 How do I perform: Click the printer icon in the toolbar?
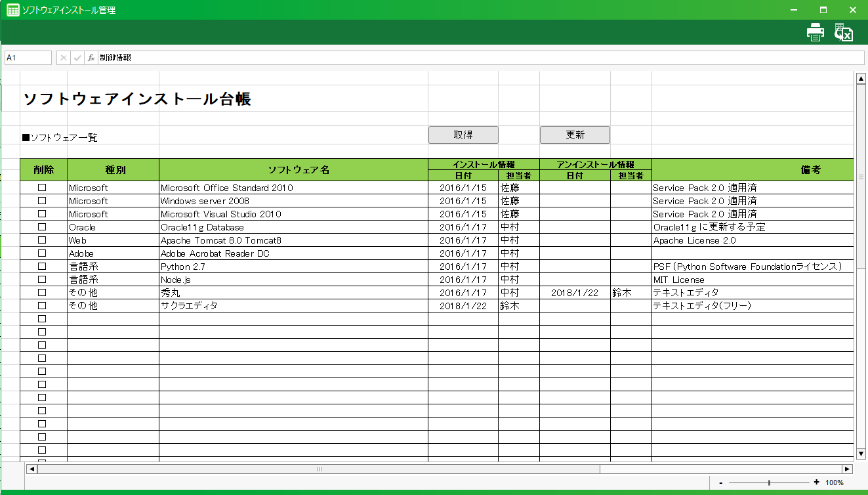click(x=815, y=32)
